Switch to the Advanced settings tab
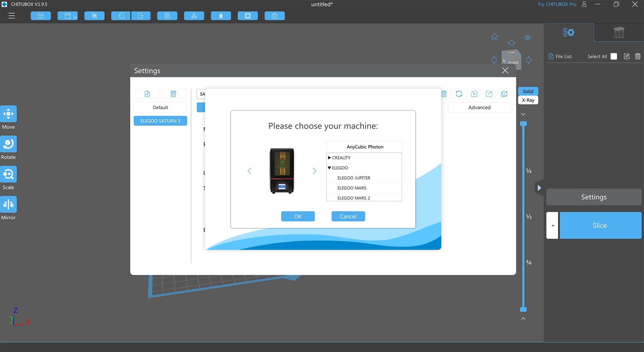 pos(479,107)
